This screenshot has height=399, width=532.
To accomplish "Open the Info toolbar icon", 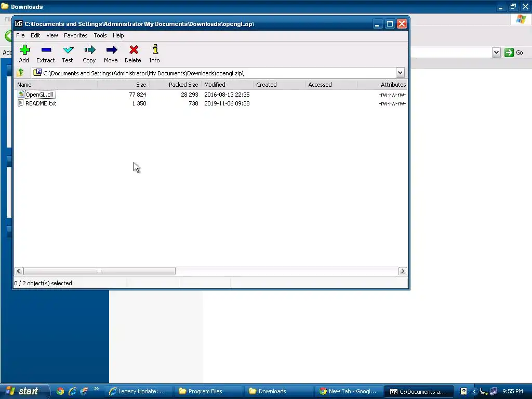I will [155, 54].
